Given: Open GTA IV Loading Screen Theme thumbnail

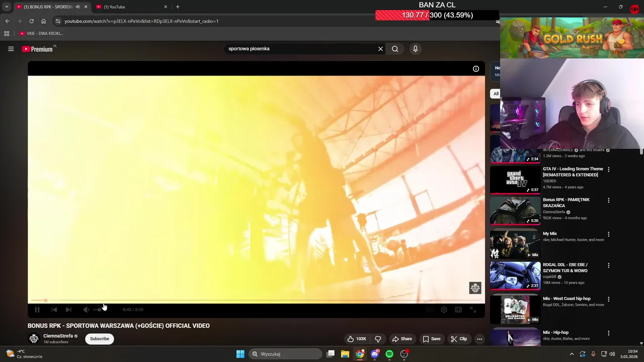Looking at the screenshot, I should pos(515,179).
